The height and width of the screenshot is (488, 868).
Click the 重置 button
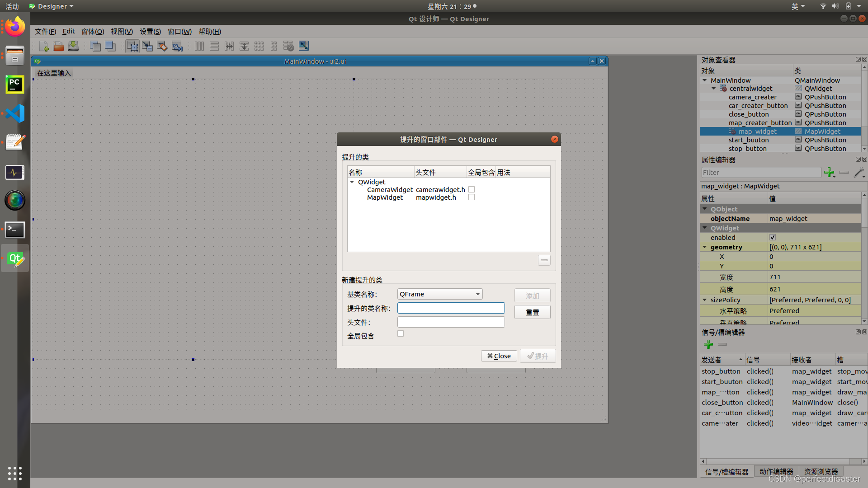[532, 312]
